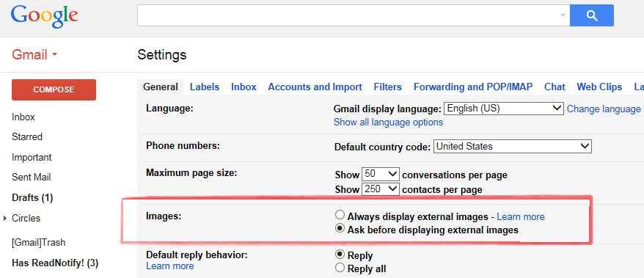This screenshot has width=644, height=278.
Task: Click the Images: setting label
Action: (164, 216)
